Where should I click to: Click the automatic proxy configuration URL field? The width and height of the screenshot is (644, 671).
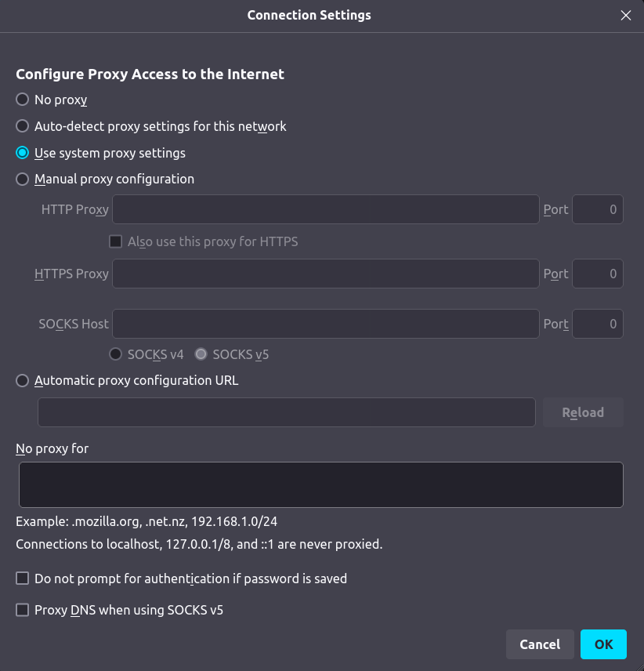[287, 412]
